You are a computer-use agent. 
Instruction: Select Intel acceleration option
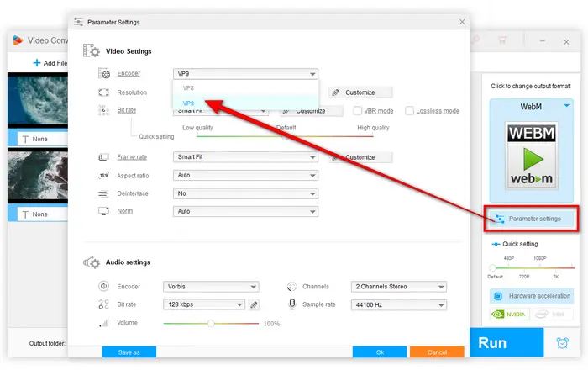(552, 314)
